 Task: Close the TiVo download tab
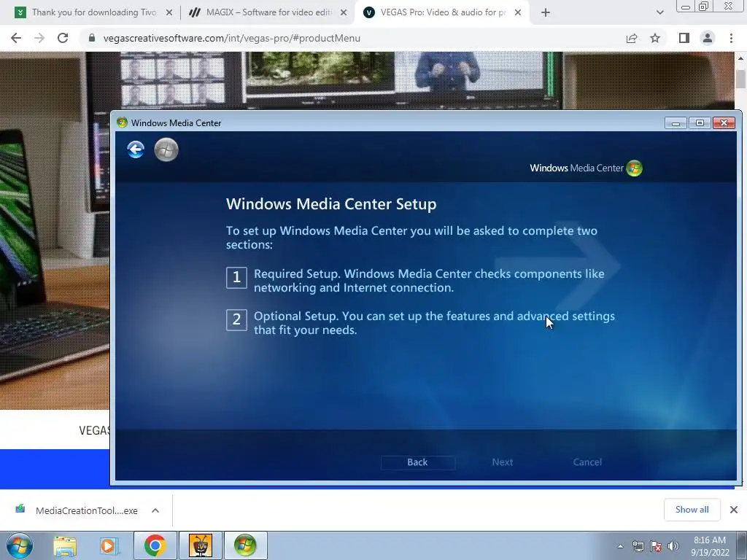(169, 13)
